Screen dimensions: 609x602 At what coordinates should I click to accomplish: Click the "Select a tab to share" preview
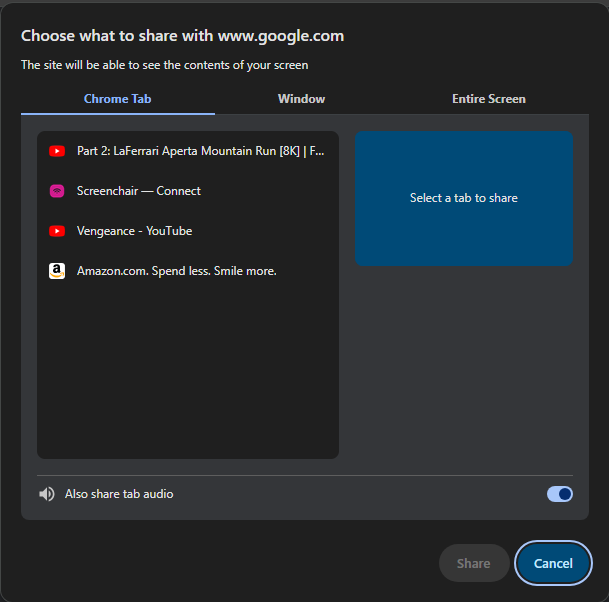point(464,198)
